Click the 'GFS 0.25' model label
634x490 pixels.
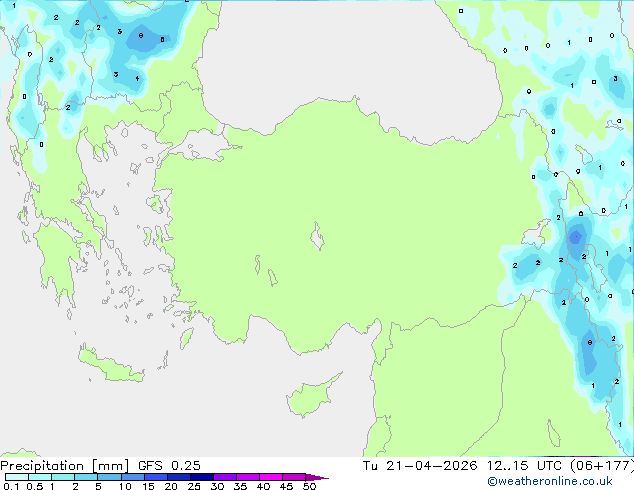tap(169, 466)
